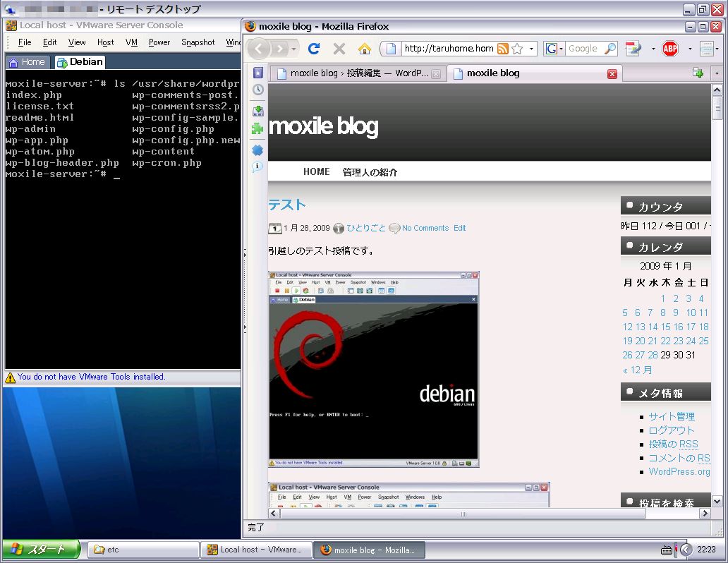Click the Google search input field
This screenshot has height=563, width=728.
click(x=584, y=49)
